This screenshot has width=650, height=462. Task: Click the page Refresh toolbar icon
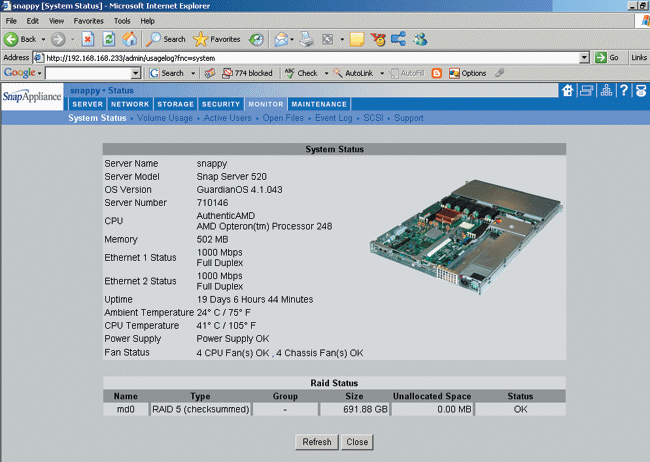point(109,39)
